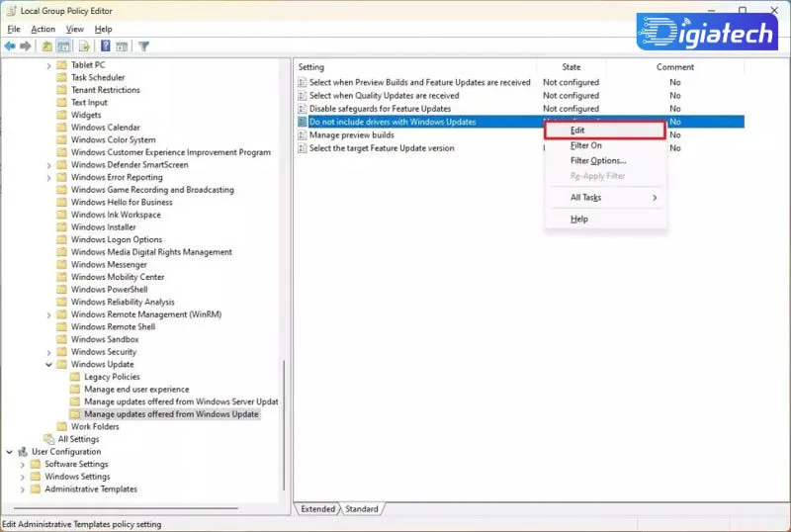Click the Up one level folder icon
The height and width of the screenshot is (532, 791).
[46, 46]
